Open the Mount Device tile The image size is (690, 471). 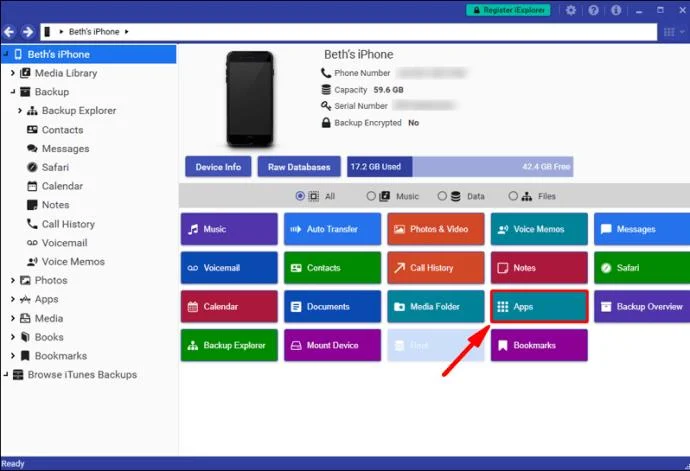(x=332, y=345)
